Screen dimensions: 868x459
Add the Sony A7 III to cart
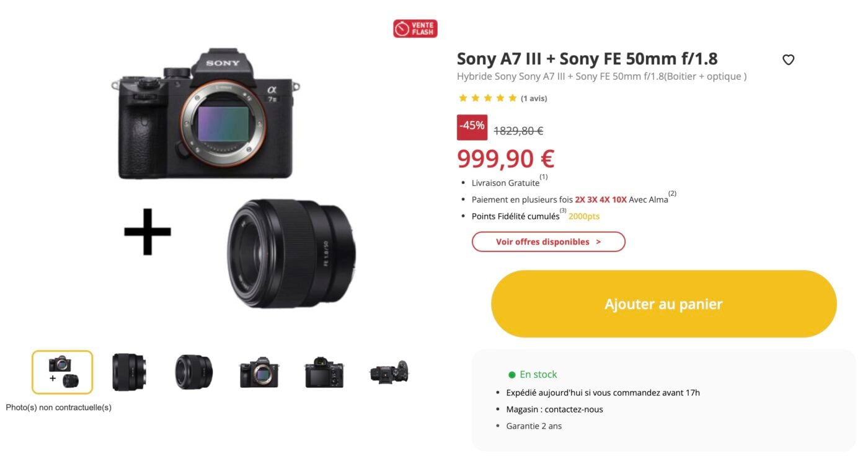[664, 304]
